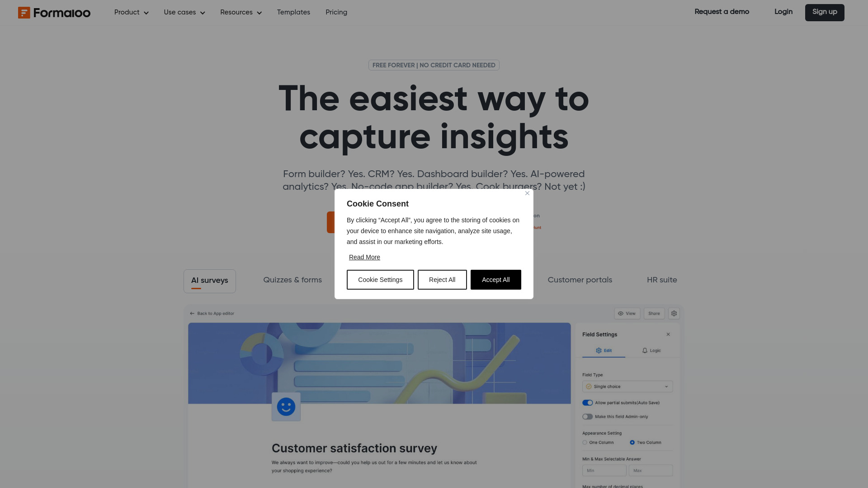
Task: Expand the Product navigation menu
Action: tap(131, 13)
